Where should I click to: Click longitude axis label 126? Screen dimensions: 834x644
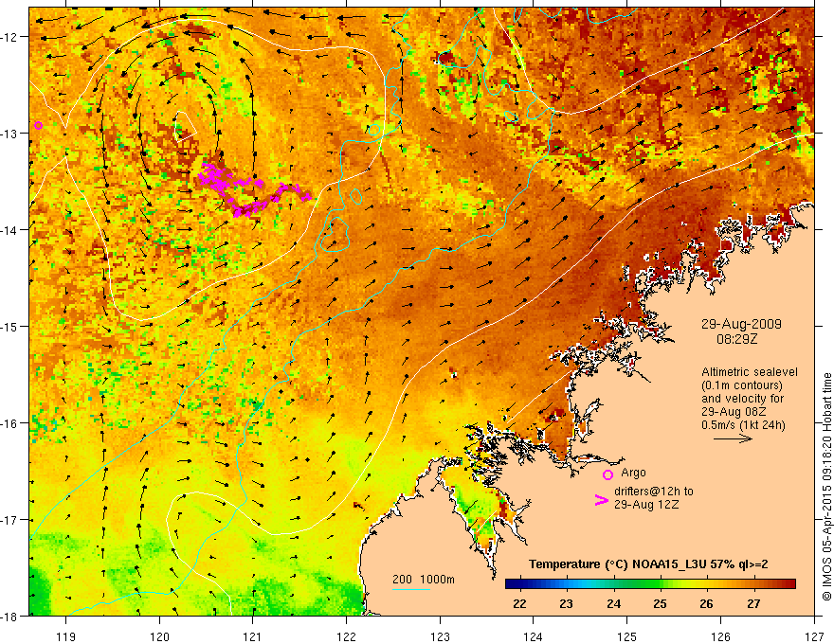[720, 636]
